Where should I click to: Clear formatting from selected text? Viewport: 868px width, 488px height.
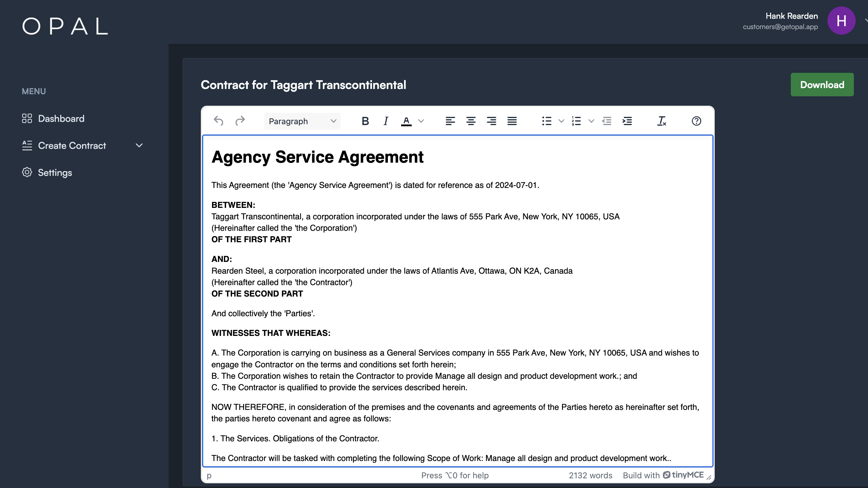click(x=662, y=121)
